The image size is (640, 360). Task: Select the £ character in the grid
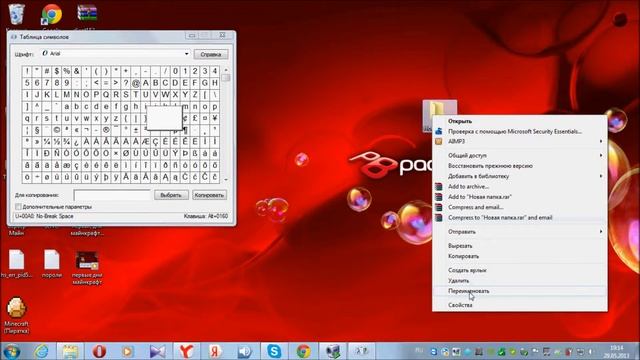tap(195, 118)
